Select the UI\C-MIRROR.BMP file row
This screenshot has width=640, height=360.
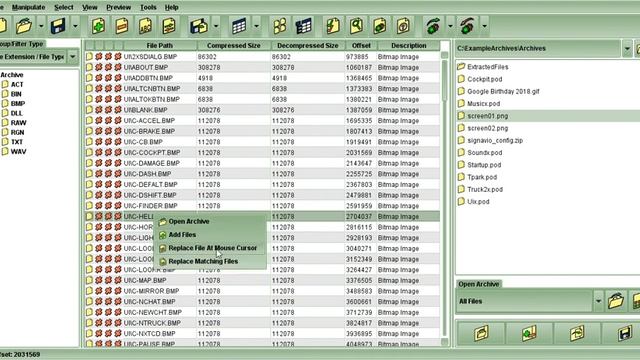coord(262,291)
